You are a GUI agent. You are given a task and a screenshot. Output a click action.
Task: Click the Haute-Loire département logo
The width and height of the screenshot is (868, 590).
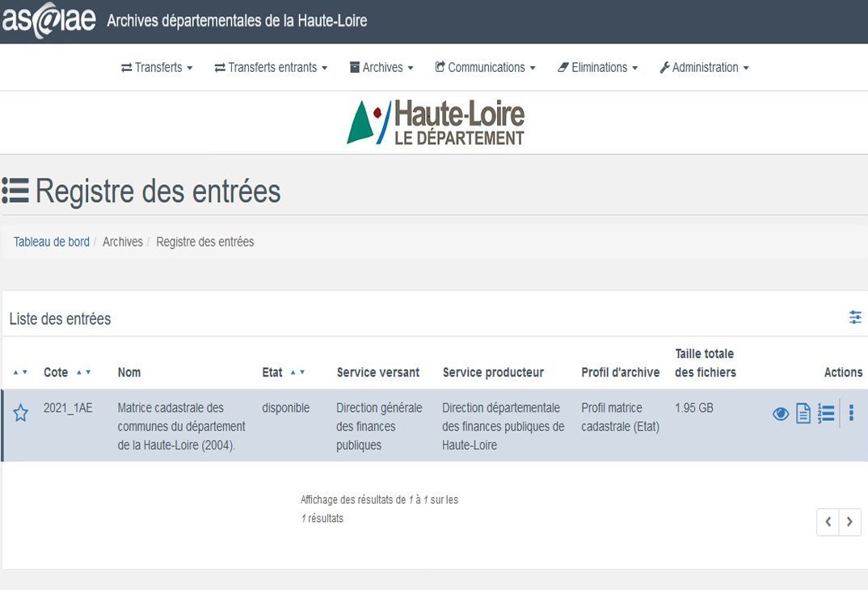pyautogui.click(x=436, y=121)
